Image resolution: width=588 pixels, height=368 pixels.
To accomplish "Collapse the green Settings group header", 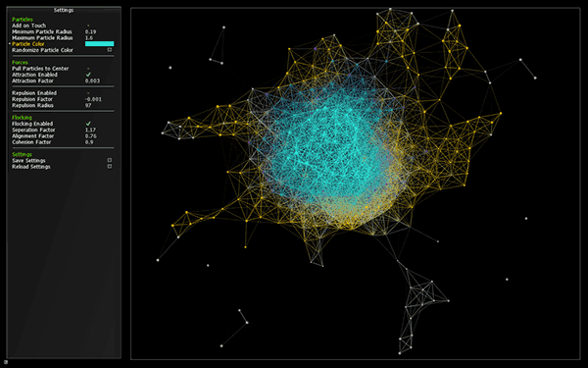I will [22, 154].
